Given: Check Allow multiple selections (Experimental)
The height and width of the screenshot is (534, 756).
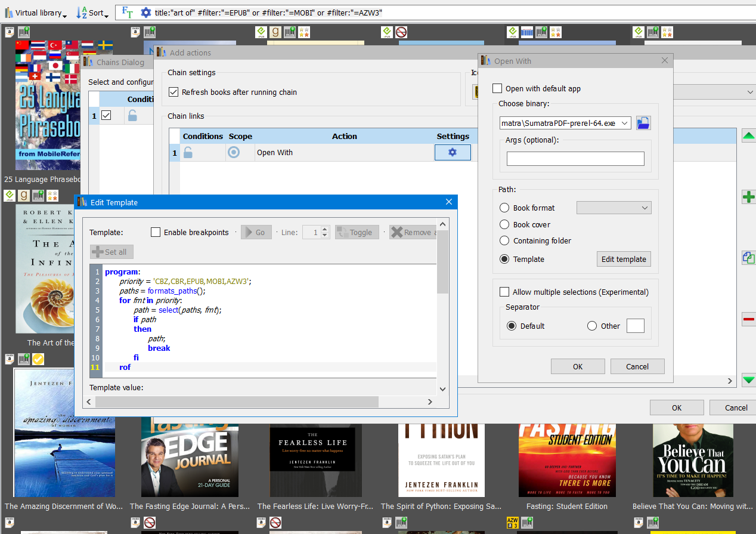Looking at the screenshot, I should click(x=504, y=292).
